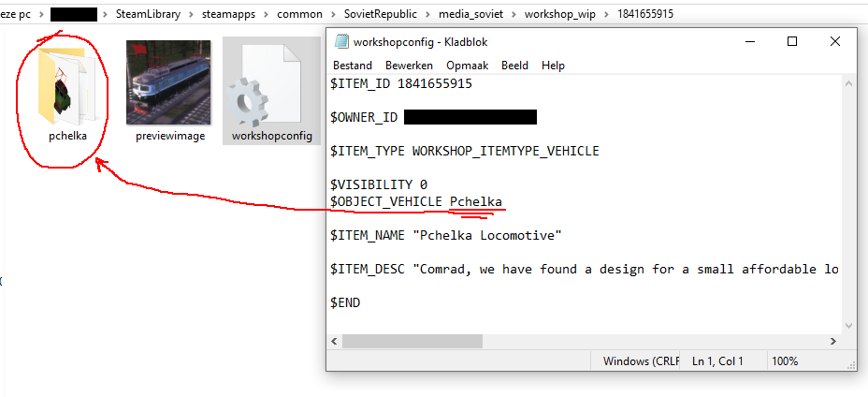This screenshot has height=397, width=868.
Task: Open the pchelka folder
Action: [65, 89]
